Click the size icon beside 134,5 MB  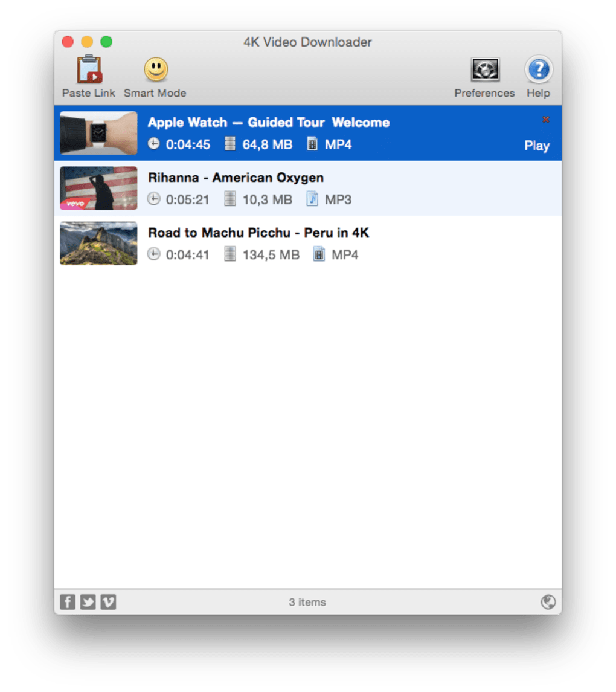point(229,254)
